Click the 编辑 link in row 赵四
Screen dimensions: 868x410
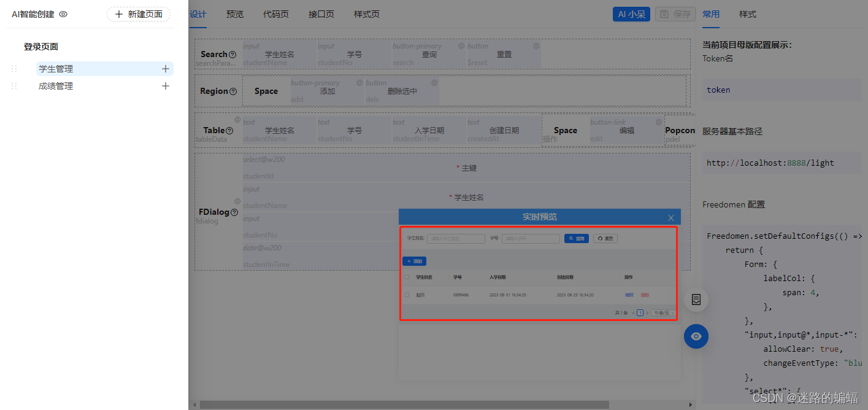click(629, 295)
